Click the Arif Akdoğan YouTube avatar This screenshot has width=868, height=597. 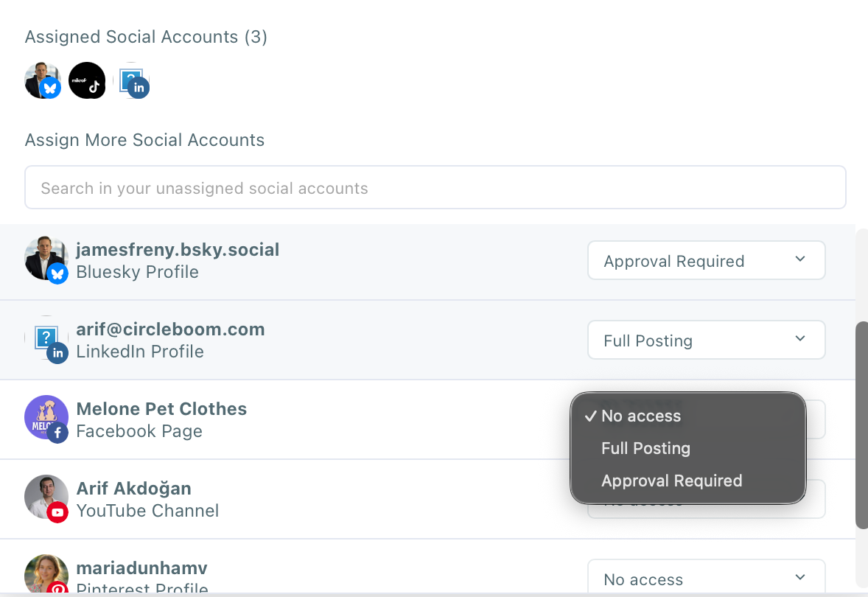click(x=46, y=497)
